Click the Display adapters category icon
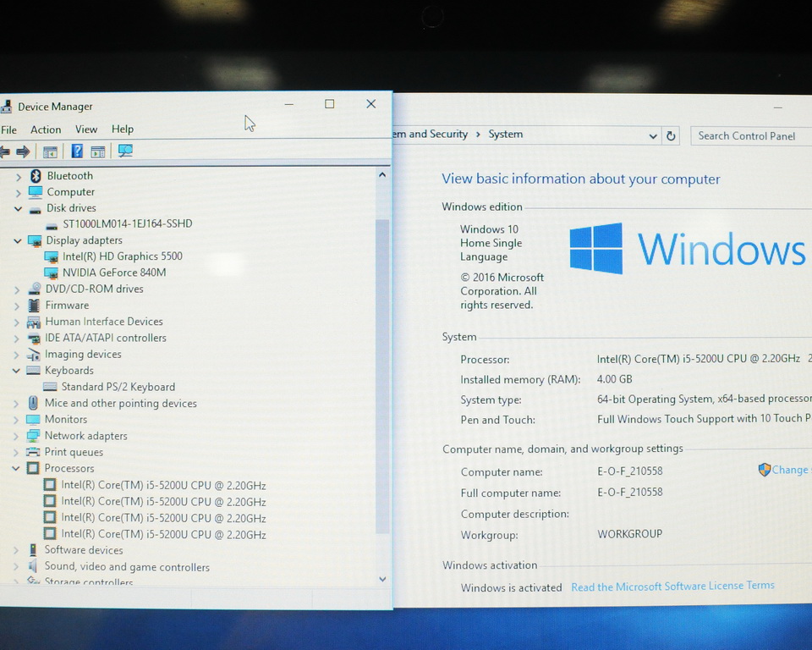 click(x=35, y=240)
